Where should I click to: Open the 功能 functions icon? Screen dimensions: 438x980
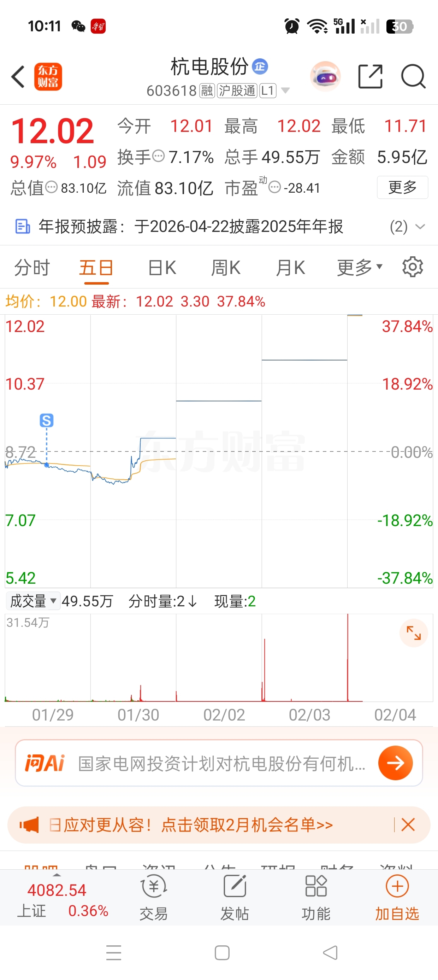tap(316, 897)
